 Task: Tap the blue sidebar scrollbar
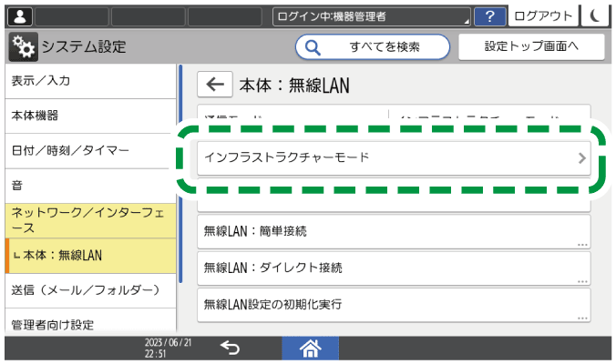click(x=180, y=174)
